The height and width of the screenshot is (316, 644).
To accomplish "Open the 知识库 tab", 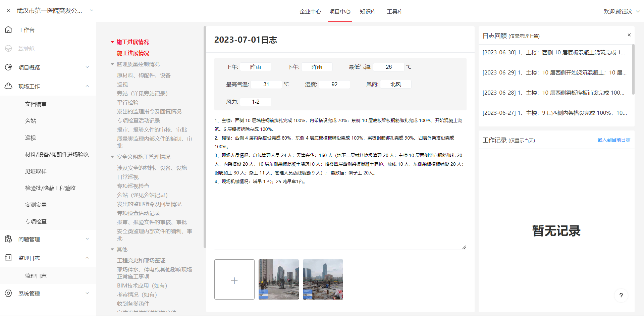I will tap(368, 11).
